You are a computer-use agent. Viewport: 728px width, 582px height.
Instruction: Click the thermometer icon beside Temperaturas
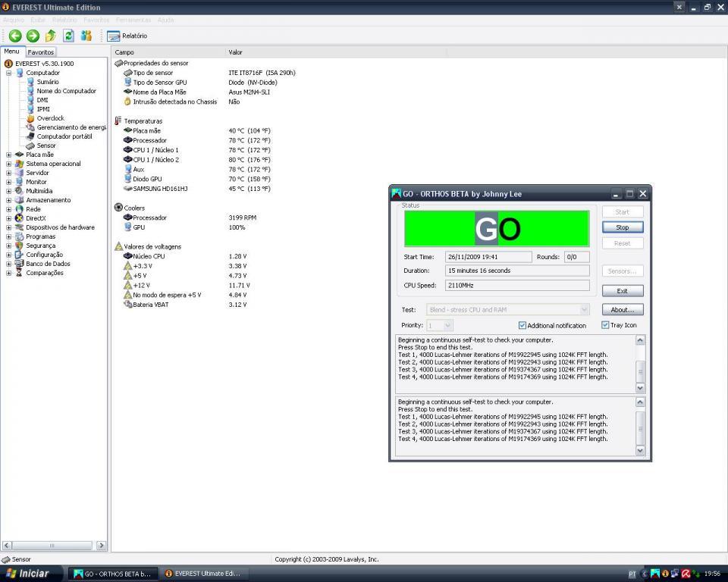118,120
